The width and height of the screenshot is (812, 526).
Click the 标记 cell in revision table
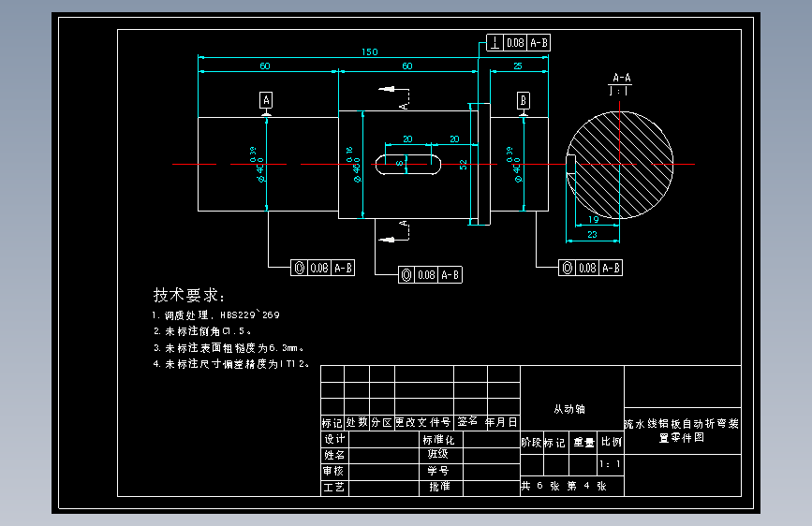(x=332, y=423)
